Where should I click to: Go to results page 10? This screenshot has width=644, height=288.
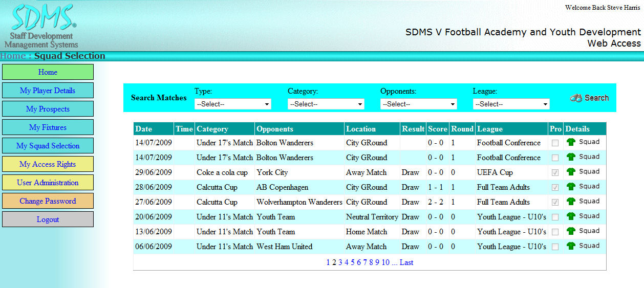pyautogui.click(x=385, y=262)
